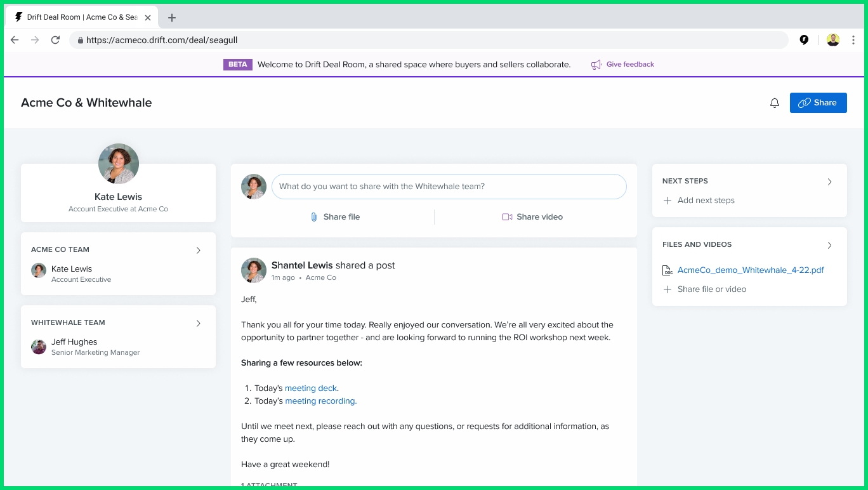Open AcmeCo_demo_Whitewhale_4-22.pdf file
868x490 pixels.
[751, 270]
